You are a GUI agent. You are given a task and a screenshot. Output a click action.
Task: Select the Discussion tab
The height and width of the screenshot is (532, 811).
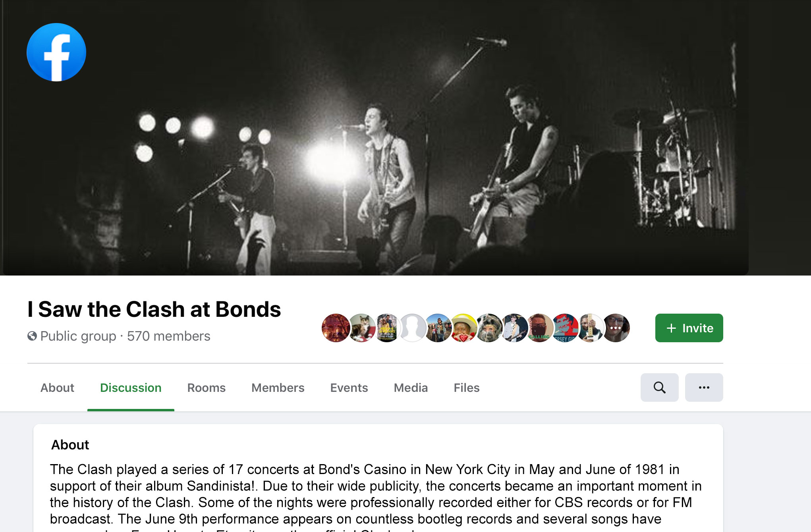(131, 387)
